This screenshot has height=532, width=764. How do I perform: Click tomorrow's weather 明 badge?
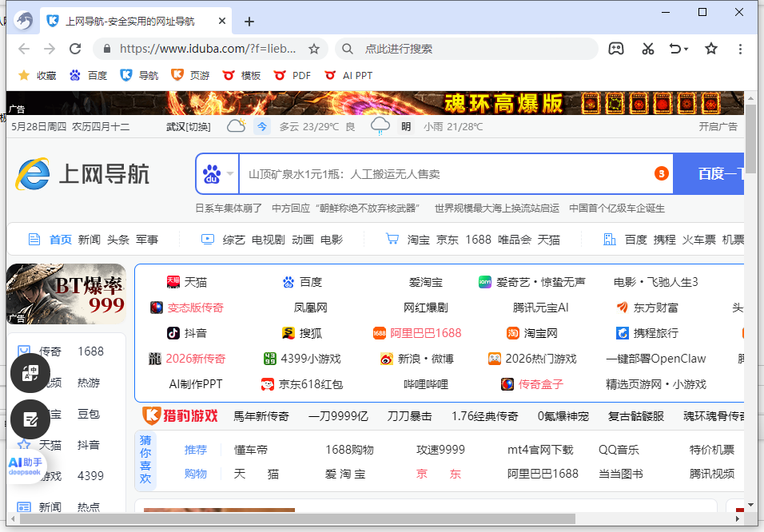(406, 127)
